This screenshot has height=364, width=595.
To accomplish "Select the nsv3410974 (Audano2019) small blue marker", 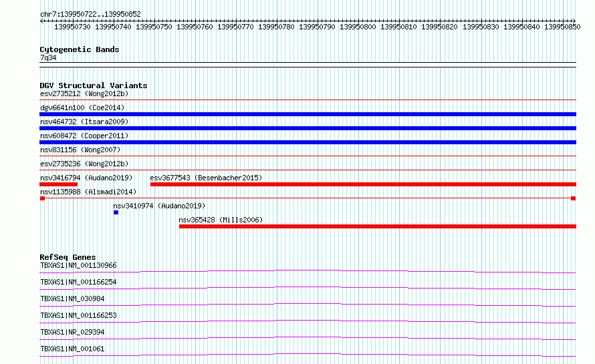I will click(x=116, y=212).
